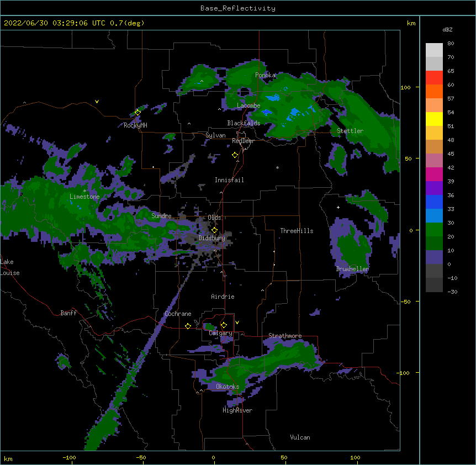The height and width of the screenshot is (465, 476).
Task: Click the Cochrane town label
Action: 178,314
